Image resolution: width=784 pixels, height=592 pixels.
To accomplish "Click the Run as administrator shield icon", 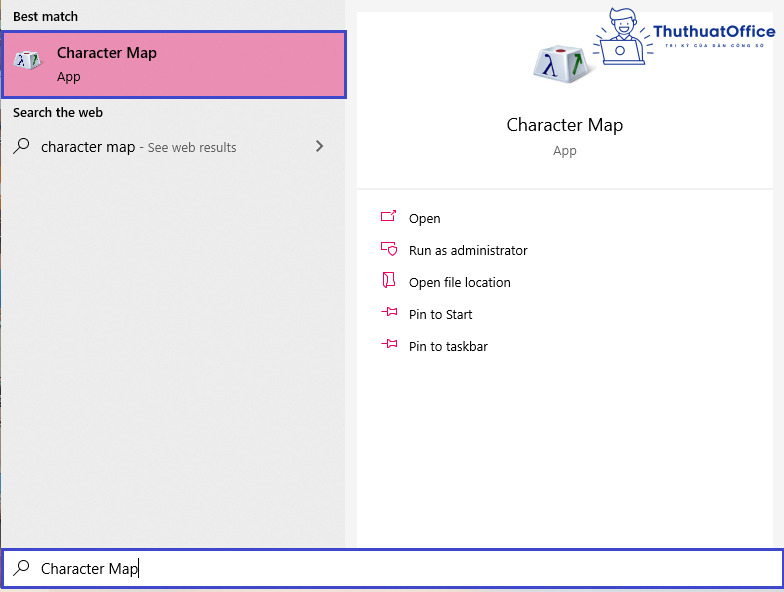I will pos(389,250).
